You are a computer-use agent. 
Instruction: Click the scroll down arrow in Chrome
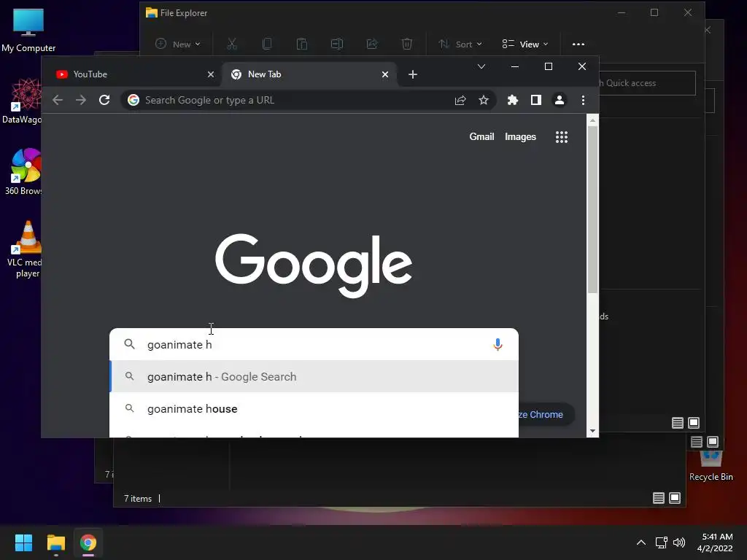click(x=592, y=431)
